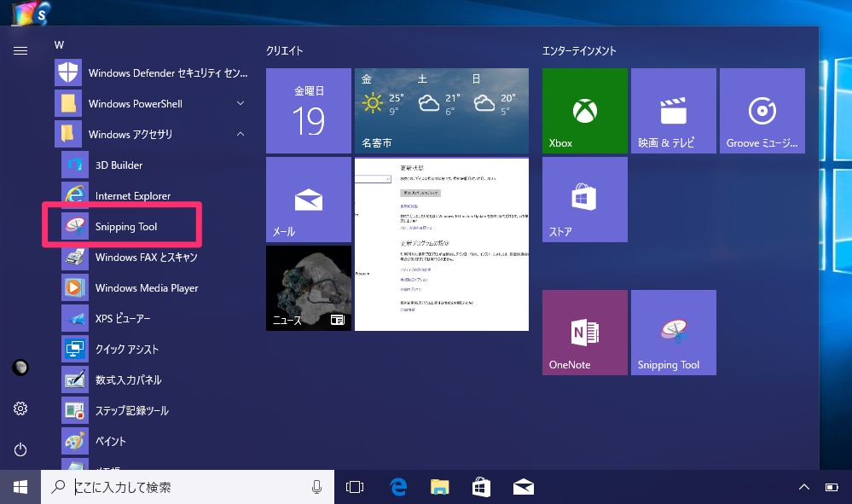Select the letter W section header
This screenshot has height=504, width=852.
point(59,45)
